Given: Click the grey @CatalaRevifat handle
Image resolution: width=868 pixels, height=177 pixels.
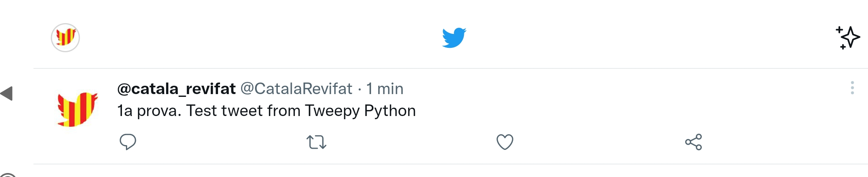Looking at the screenshot, I should pyautogui.click(x=296, y=88).
